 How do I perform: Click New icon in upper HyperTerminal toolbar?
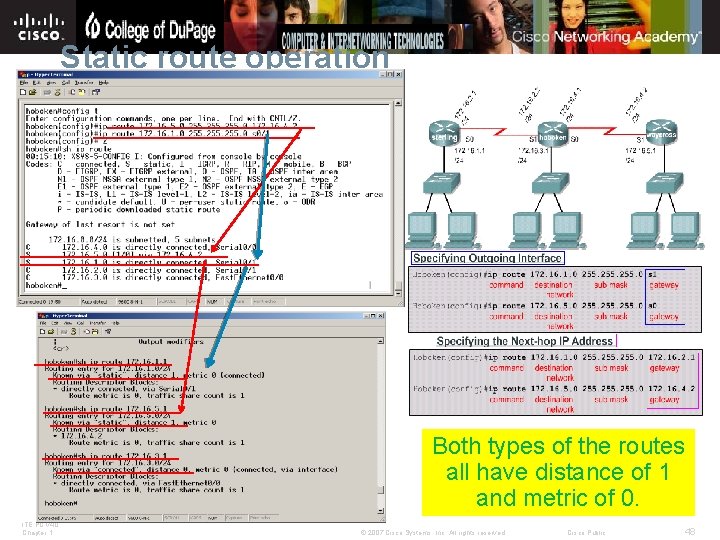[22, 92]
